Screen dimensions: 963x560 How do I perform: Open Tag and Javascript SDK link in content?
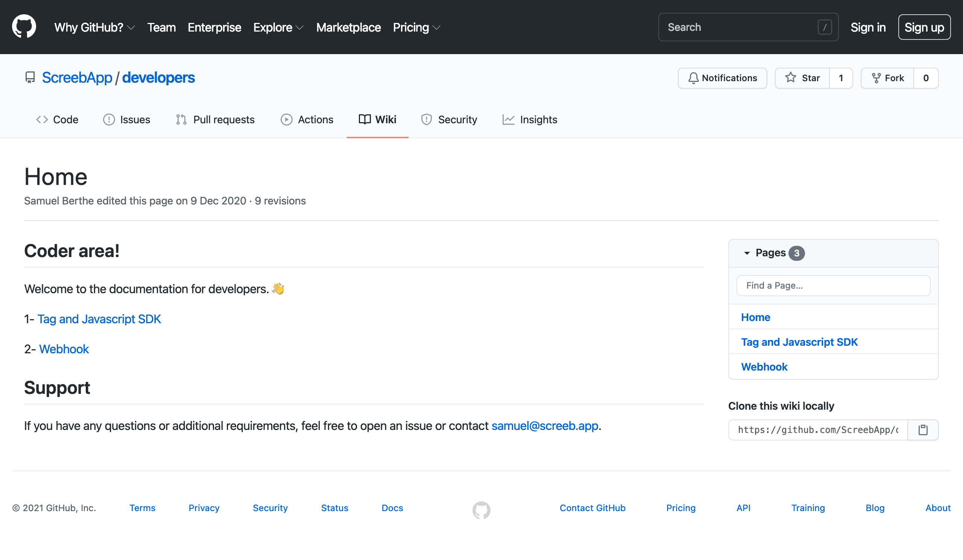coord(99,319)
